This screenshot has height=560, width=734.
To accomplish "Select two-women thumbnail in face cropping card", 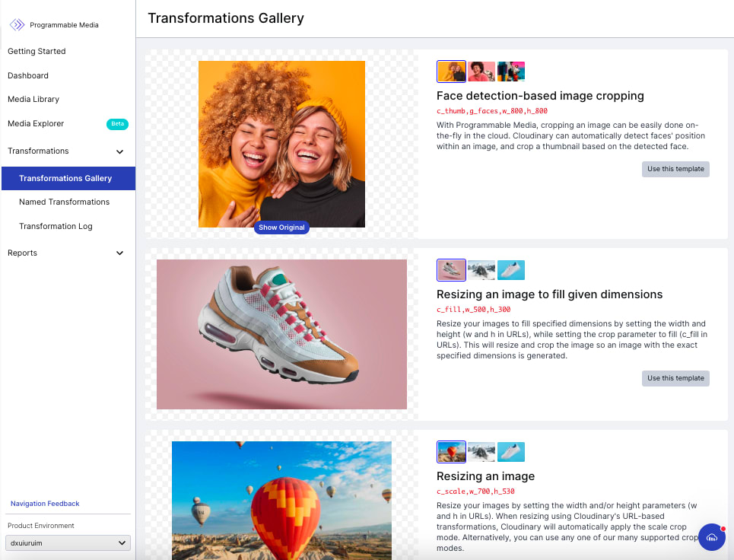I will (x=451, y=72).
